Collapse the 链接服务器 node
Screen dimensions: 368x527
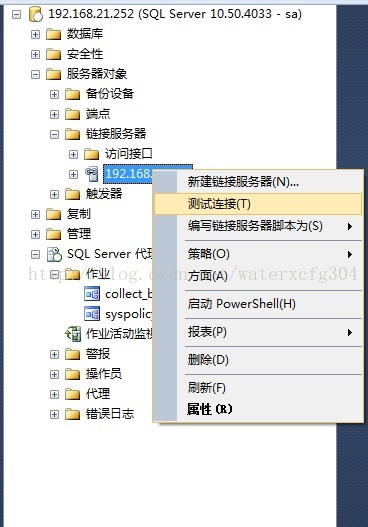54,134
